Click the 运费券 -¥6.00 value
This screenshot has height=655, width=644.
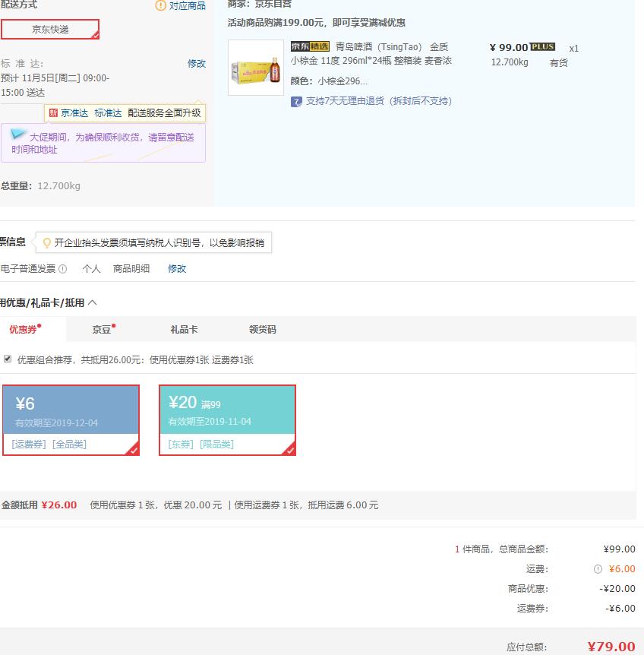(620, 608)
